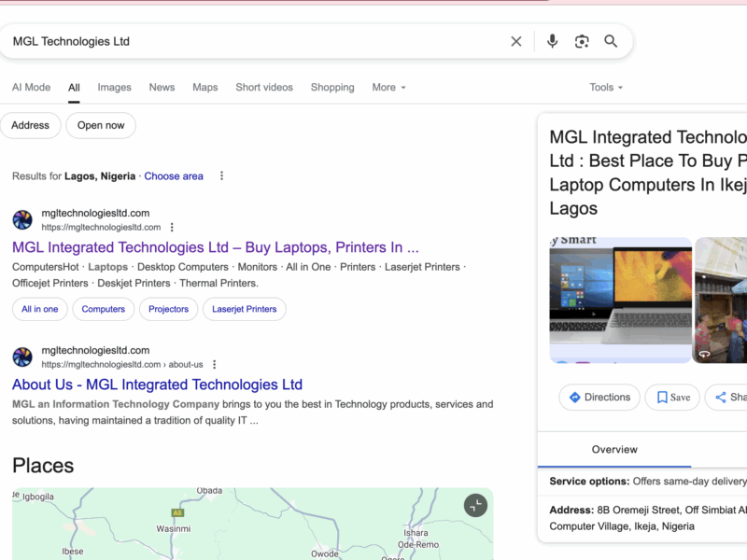
Task: Click the All in one sitelink chip
Action: tap(40, 309)
